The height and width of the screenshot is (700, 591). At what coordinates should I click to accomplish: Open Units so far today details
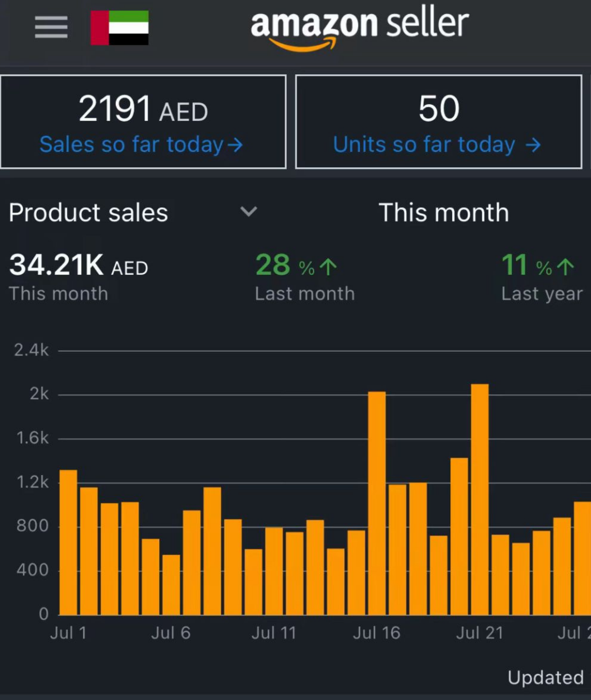438,122
